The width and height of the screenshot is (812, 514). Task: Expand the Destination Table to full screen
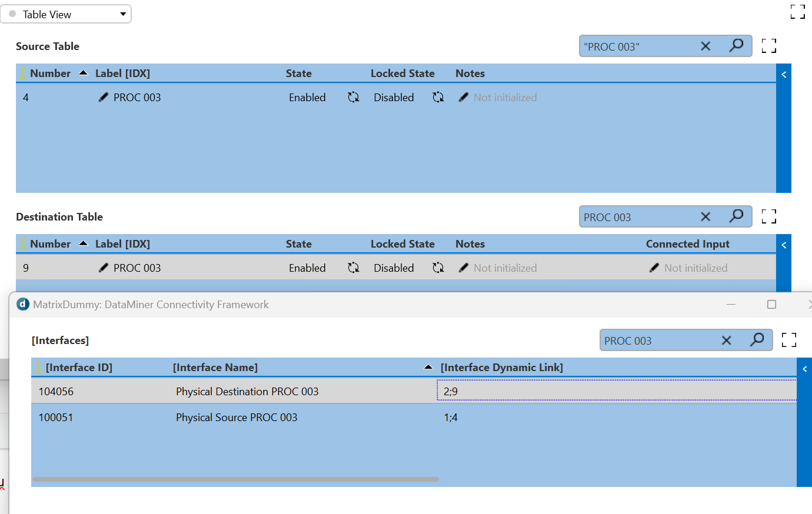(769, 216)
